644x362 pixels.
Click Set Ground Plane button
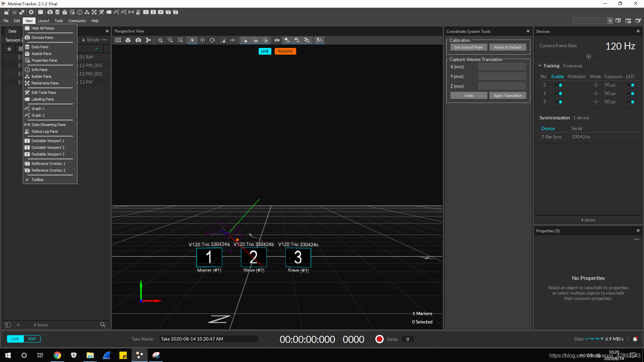468,47
